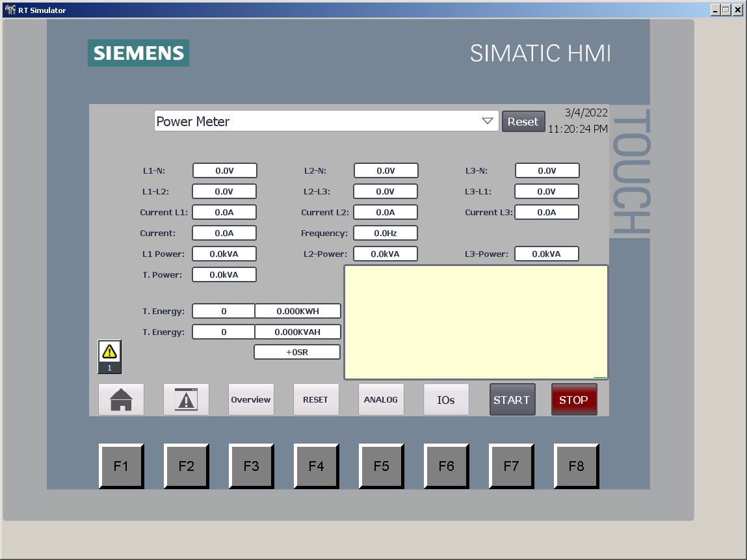Click the F8 function key

[577, 466]
